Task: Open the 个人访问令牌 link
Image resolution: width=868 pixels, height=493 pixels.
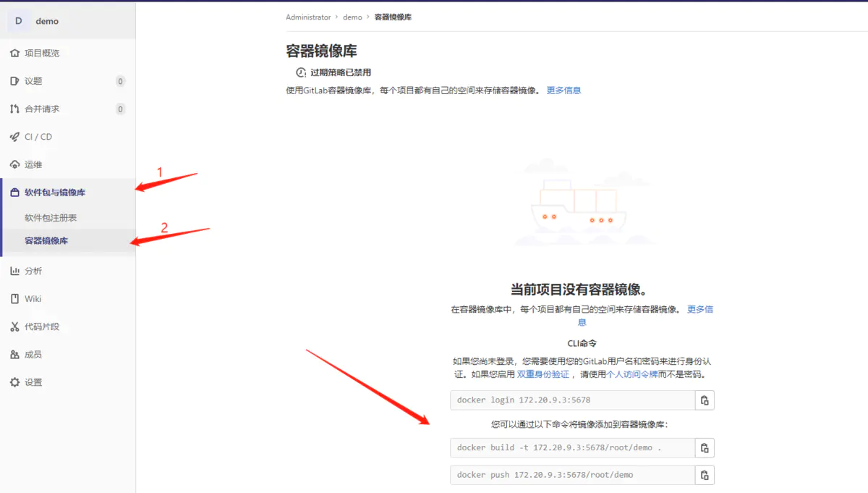Action: 632,375
